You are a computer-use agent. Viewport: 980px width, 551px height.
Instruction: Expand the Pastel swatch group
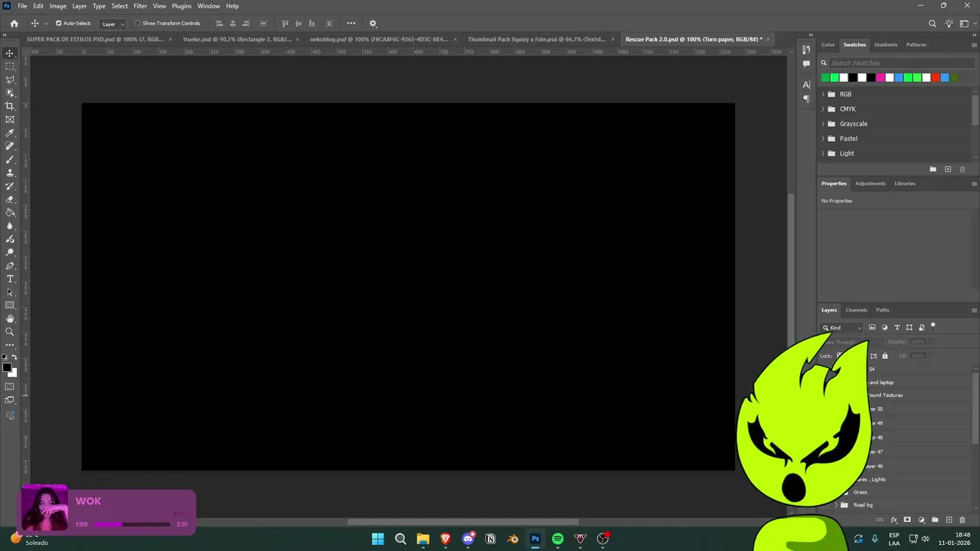click(x=823, y=139)
